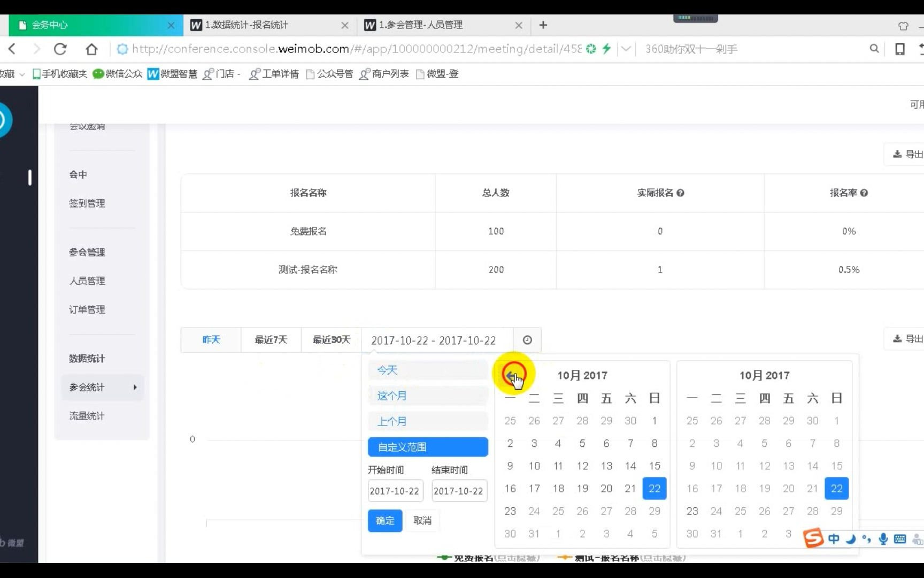Viewport: 924px width, 578px height.
Task: Switch to 1.参会管理-人员管理 tab
Action: [443, 25]
